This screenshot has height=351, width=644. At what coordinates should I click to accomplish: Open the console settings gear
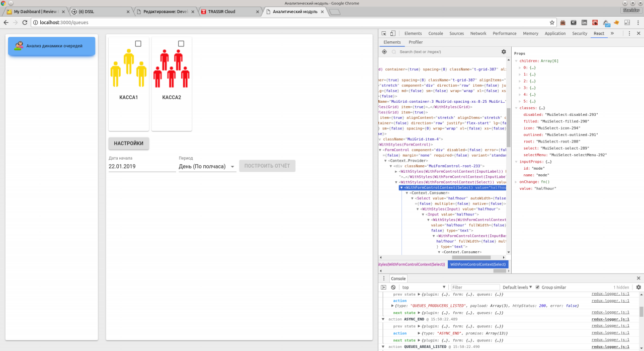tap(638, 287)
